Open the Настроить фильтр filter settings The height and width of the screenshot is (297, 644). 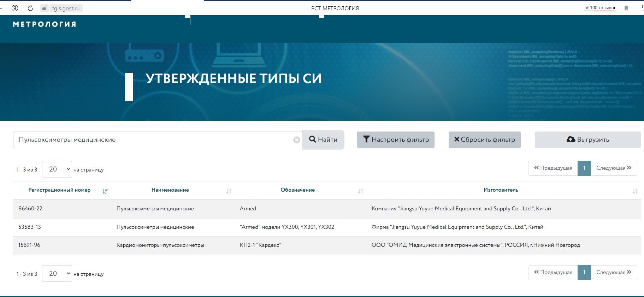396,140
